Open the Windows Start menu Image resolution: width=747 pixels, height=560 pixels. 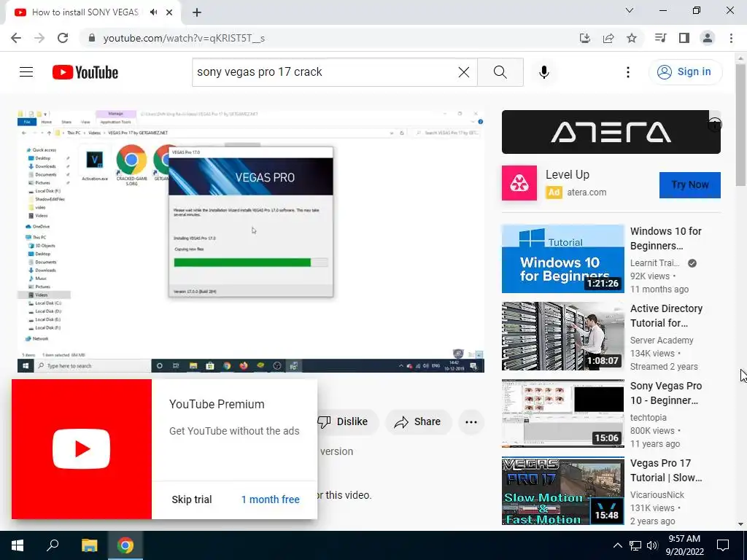click(18, 545)
